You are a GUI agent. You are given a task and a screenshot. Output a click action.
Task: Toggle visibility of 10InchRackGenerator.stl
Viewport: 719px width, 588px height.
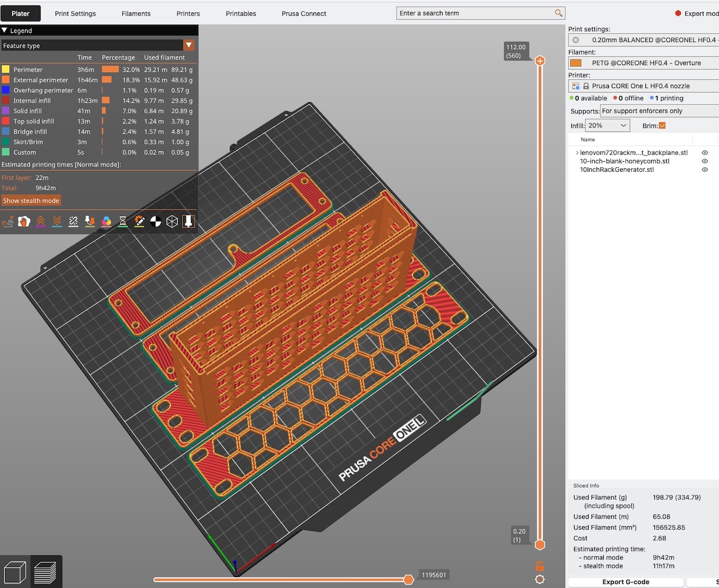point(704,170)
